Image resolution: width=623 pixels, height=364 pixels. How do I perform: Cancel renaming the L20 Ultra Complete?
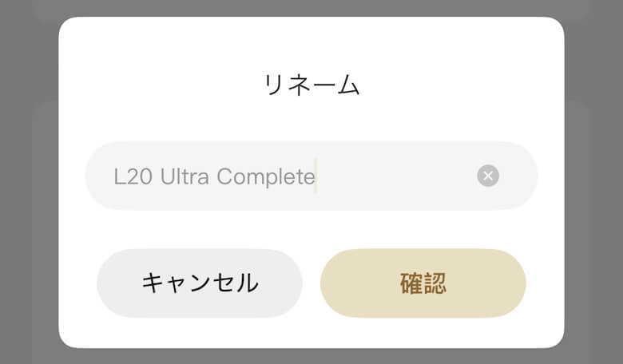tap(200, 283)
